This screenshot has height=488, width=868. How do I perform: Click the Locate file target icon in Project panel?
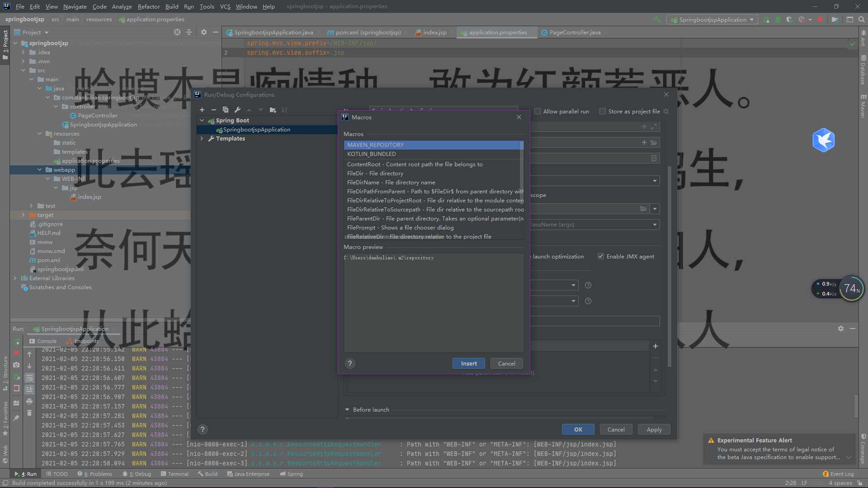(x=177, y=32)
